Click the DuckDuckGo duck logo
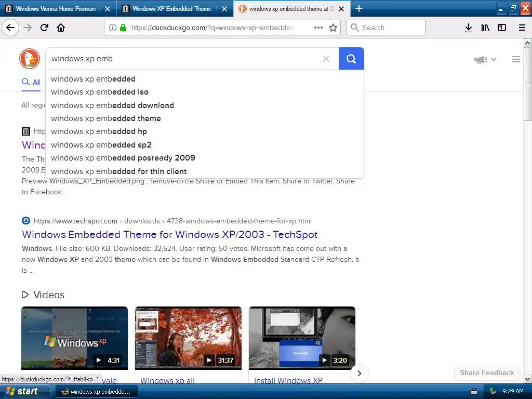 (30, 58)
